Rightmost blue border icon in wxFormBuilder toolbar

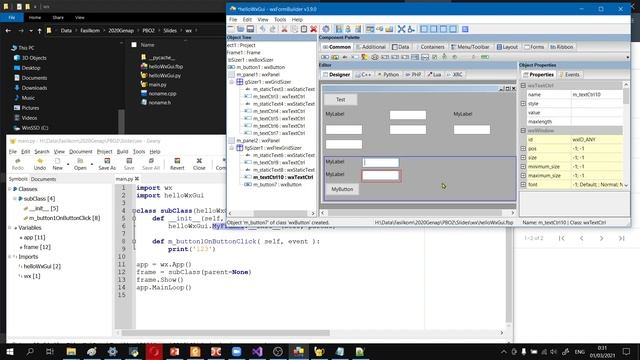(x=465, y=29)
